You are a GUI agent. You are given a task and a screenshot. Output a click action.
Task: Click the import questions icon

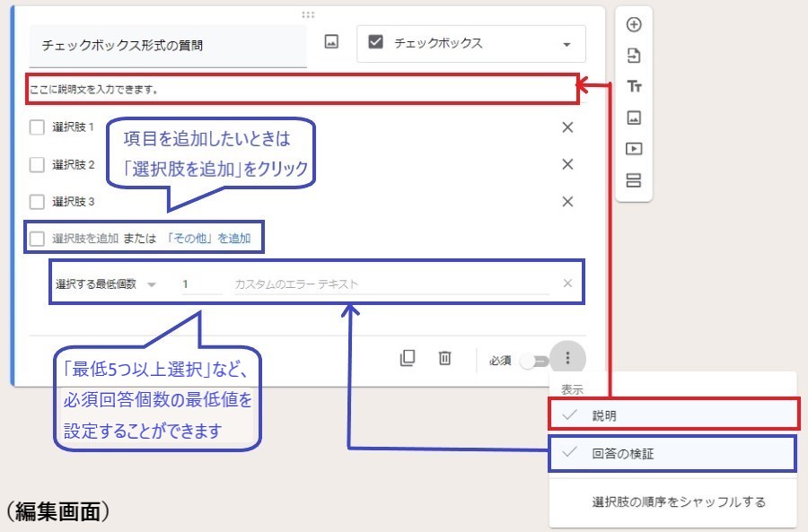[634, 56]
